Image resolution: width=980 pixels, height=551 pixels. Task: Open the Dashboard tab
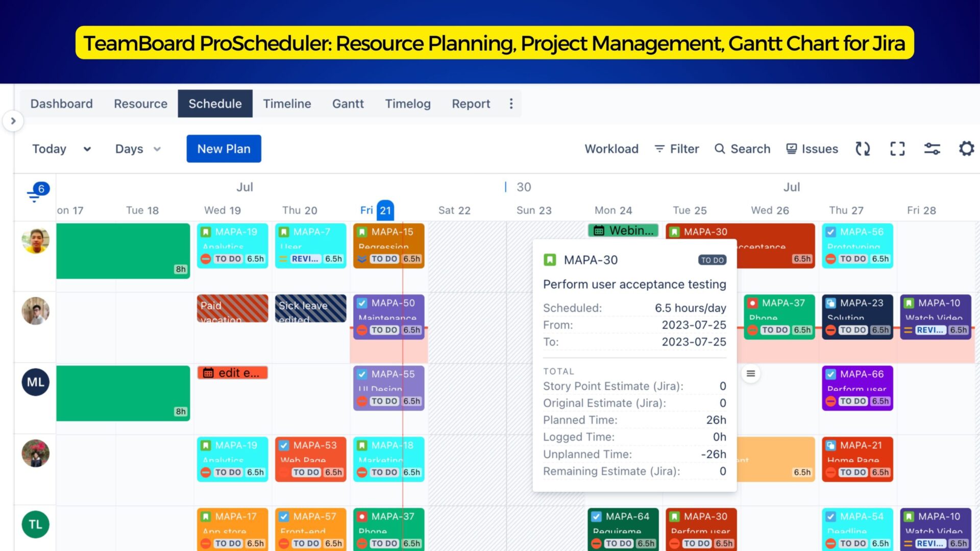(61, 104)
